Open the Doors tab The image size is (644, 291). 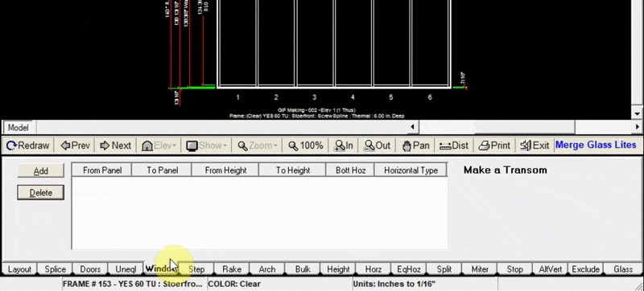(90, 269)
